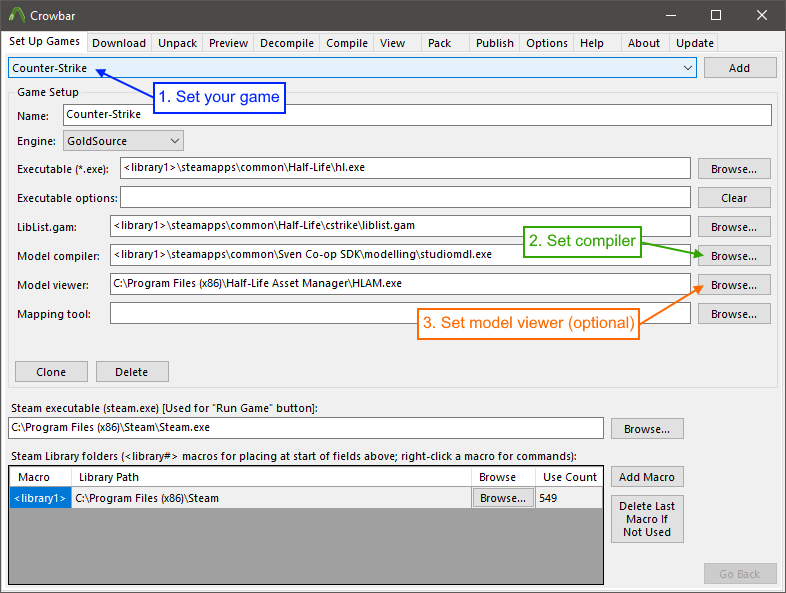Switch to the Preview tab

coord(229,43)
